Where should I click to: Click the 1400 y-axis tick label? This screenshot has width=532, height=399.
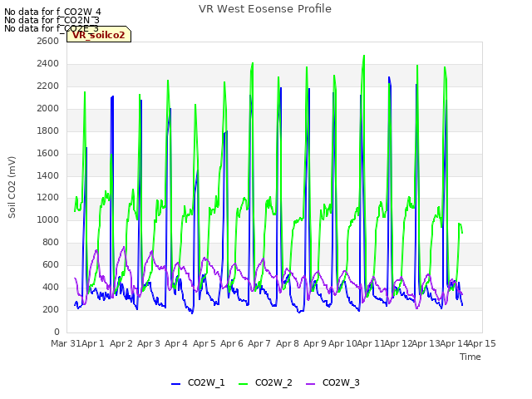pos(48,175)
